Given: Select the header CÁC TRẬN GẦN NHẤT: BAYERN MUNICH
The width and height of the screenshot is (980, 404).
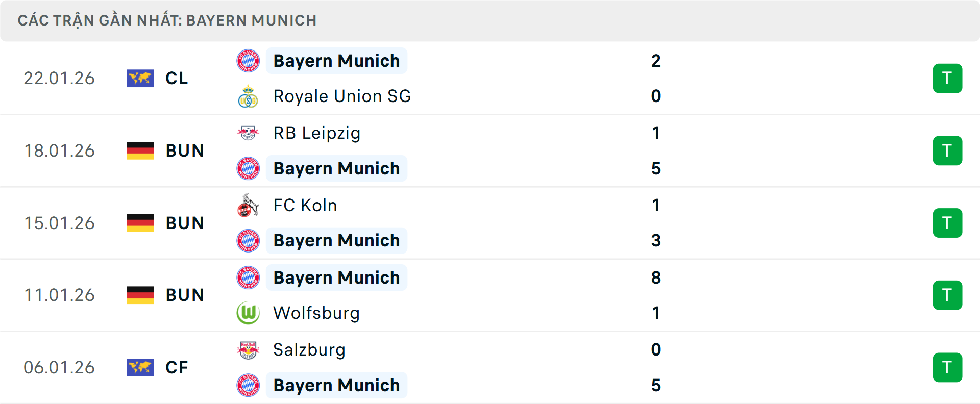Looking at the screenshot, I should [x=167, y=20].
